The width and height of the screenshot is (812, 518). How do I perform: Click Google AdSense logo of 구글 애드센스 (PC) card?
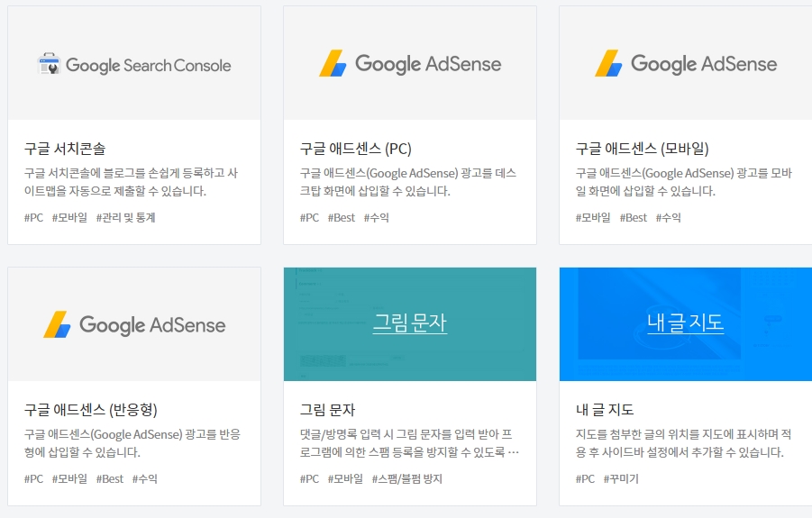(410, 64)
